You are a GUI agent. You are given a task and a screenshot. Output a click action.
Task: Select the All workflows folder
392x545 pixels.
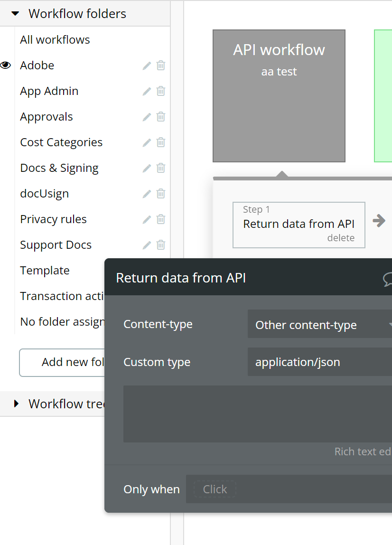click(x=55, y=40)
